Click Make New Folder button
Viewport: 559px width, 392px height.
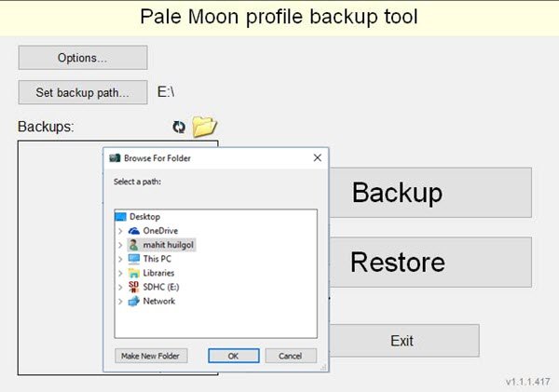(x=151, y=356)
